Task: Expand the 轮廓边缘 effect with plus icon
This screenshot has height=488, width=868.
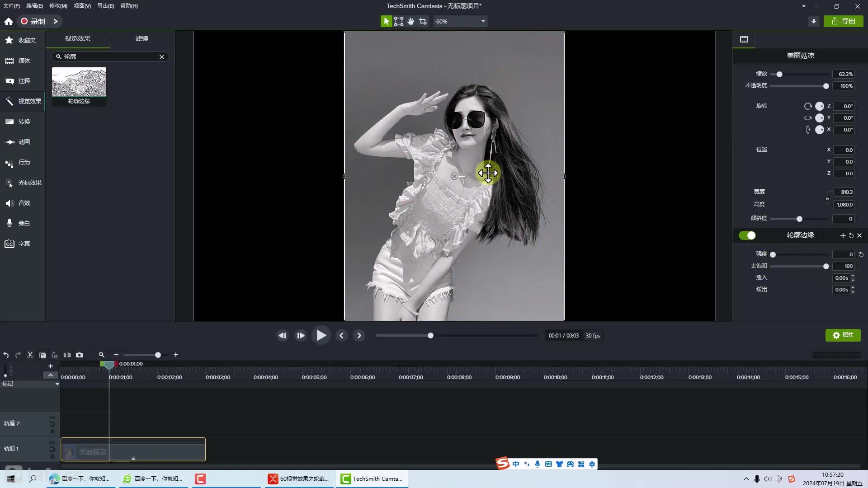Action: tap(843, 235)
